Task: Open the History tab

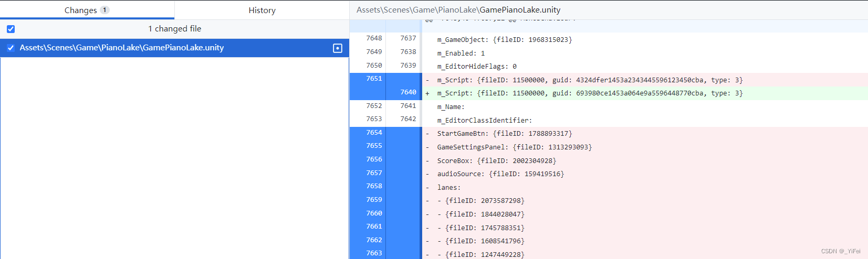Action: (x=262, y=10)
